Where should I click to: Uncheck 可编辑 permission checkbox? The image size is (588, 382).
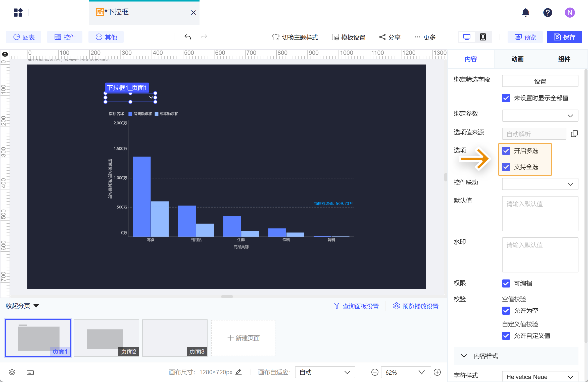coord(506,283)
